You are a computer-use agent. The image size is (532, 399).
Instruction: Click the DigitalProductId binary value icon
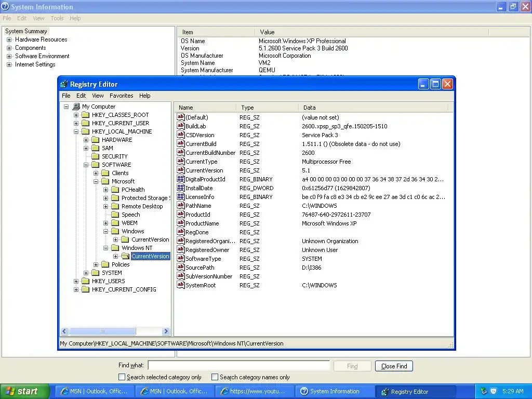coord(180,179)
